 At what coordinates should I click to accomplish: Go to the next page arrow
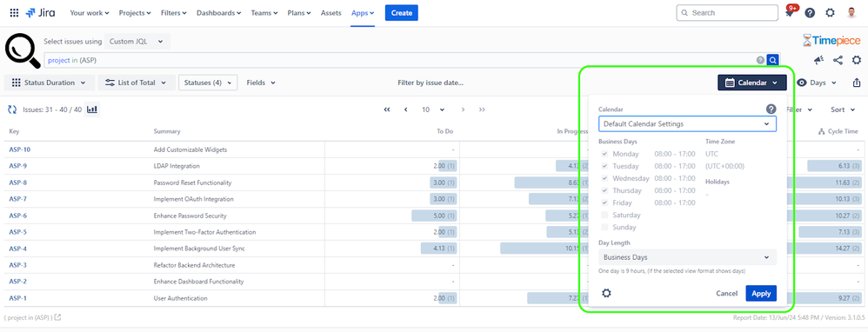tap(463, 110)
